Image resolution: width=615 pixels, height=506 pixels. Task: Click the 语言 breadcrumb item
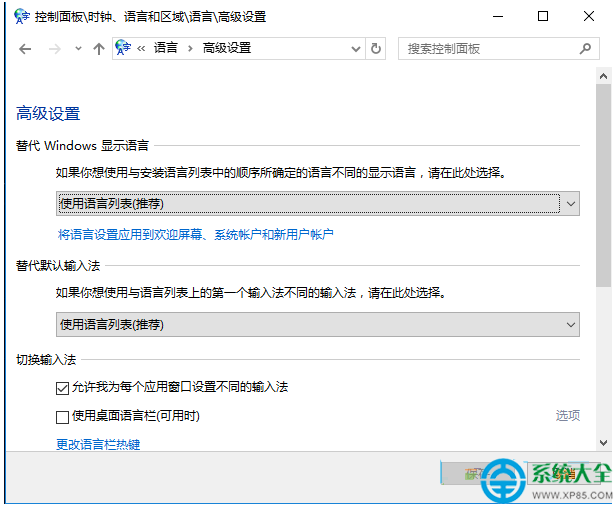pos(165,48)
